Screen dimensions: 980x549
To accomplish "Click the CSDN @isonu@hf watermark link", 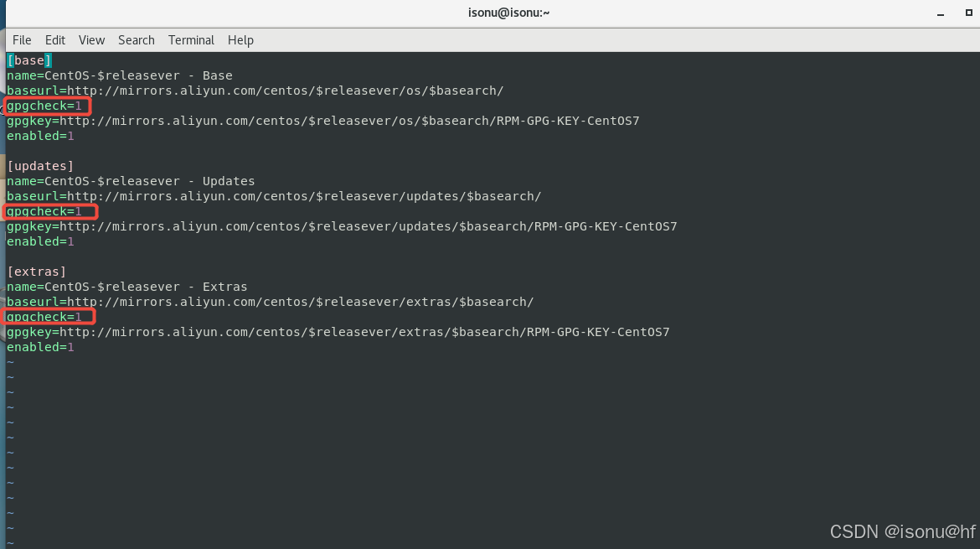I will 895,531.
